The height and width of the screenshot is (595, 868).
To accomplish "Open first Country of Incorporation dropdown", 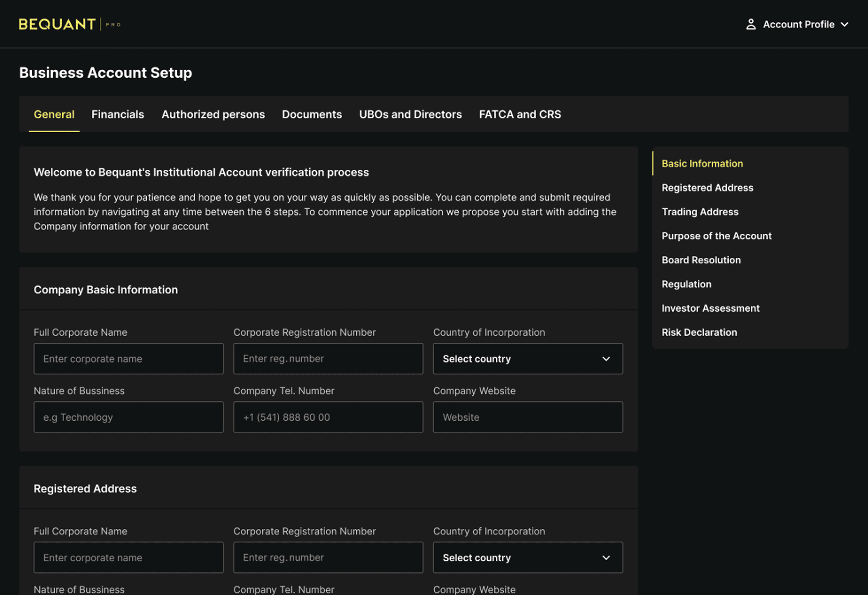I will tap(527, 359).
